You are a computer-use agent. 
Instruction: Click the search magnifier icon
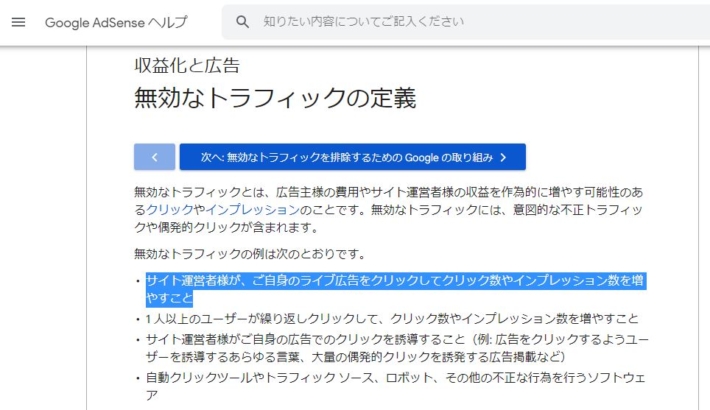(x=242, y=22)
